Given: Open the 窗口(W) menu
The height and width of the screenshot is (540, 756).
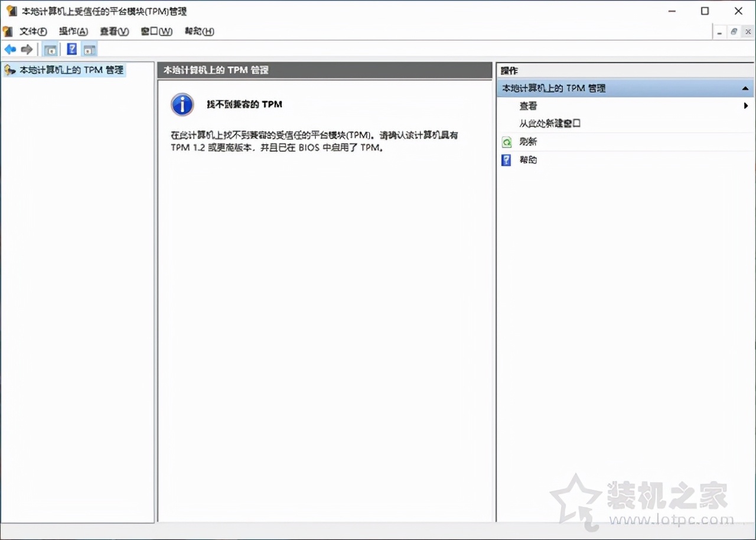Looking at the screenshot, I should [x=155, y=31].
